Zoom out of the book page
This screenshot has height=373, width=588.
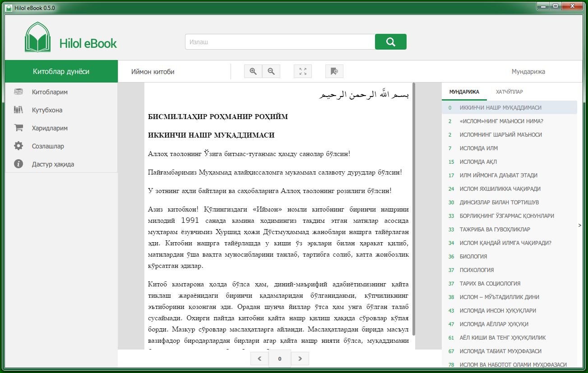tap(271, 71)
